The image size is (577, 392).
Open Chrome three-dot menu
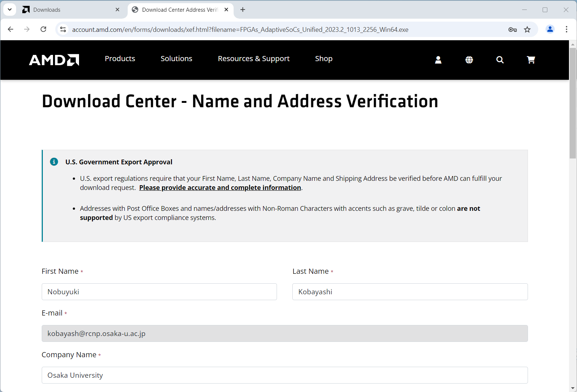tap(566, 29)
